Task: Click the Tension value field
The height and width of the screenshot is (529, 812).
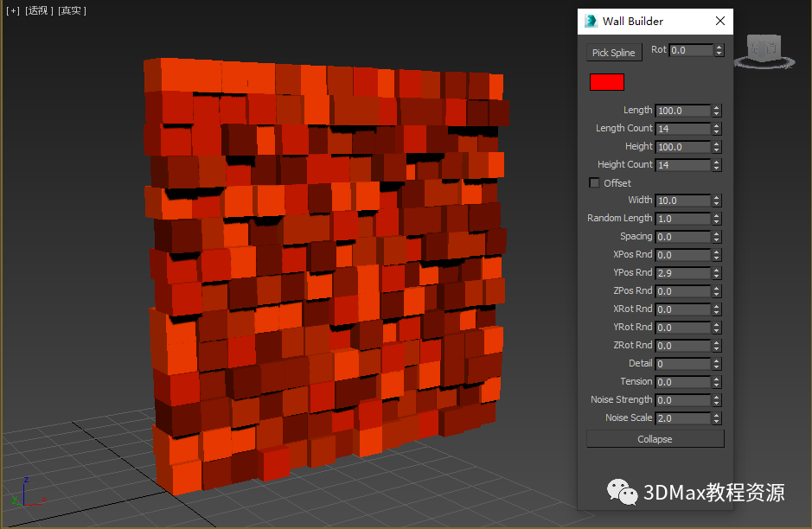Action: (683, 382)
